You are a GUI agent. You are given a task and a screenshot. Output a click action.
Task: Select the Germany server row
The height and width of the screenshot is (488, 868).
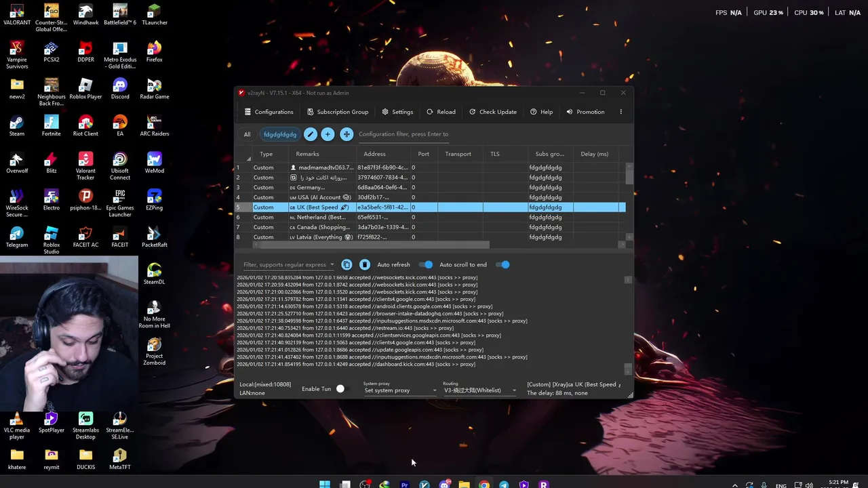pyautogui.click(x=430, y=187)
